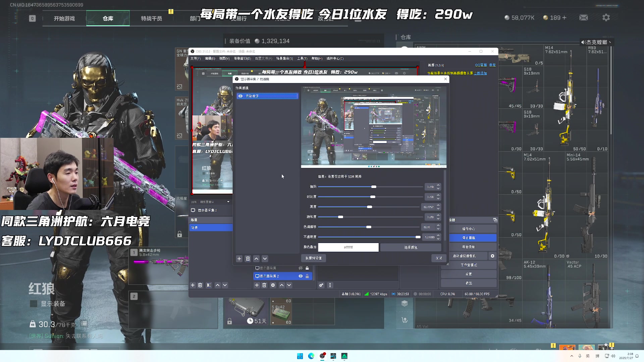The height and width of the screenshot is (362, 644).
Task: Open the 文件(F) menu in OBS
Action: click(x=196, y=59)
